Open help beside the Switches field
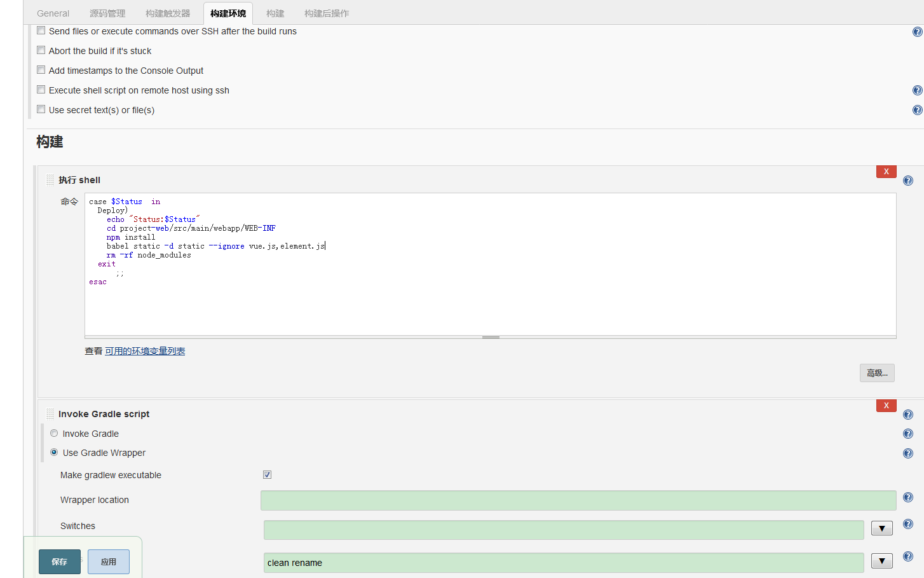924x578 pixels. [907, 523]
